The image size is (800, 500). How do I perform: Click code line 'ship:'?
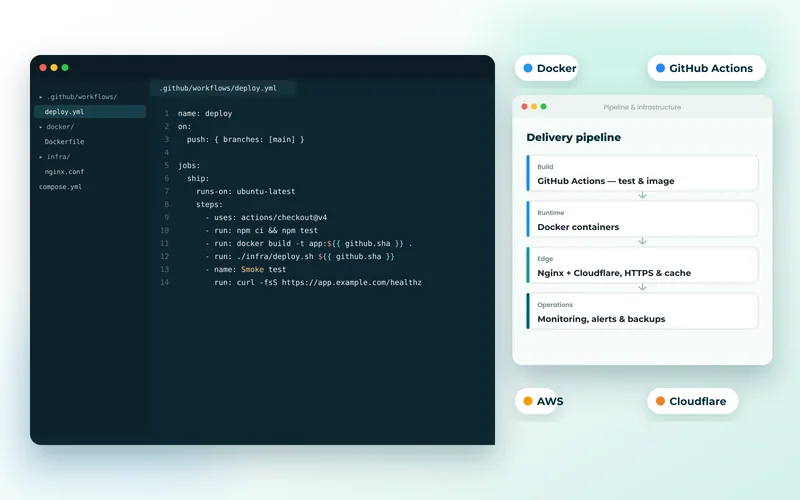tap(198, 179)
